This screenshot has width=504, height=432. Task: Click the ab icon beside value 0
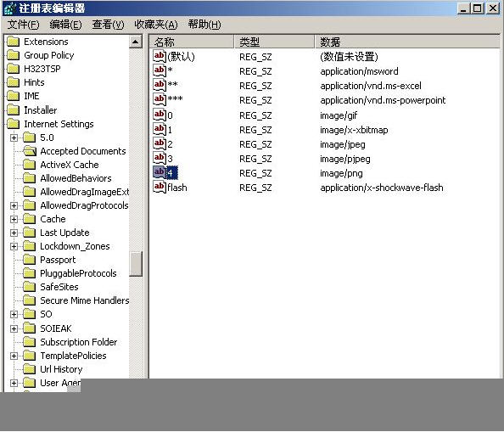coord(160,115)
